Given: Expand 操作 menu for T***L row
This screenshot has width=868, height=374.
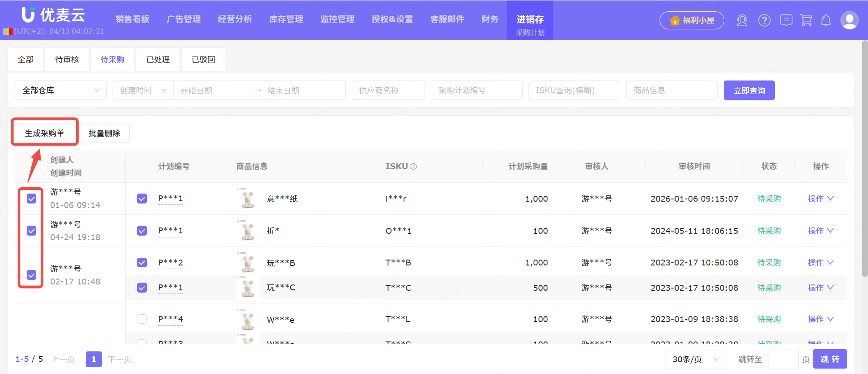Looking at the screenshot, I should coord(821,319).
